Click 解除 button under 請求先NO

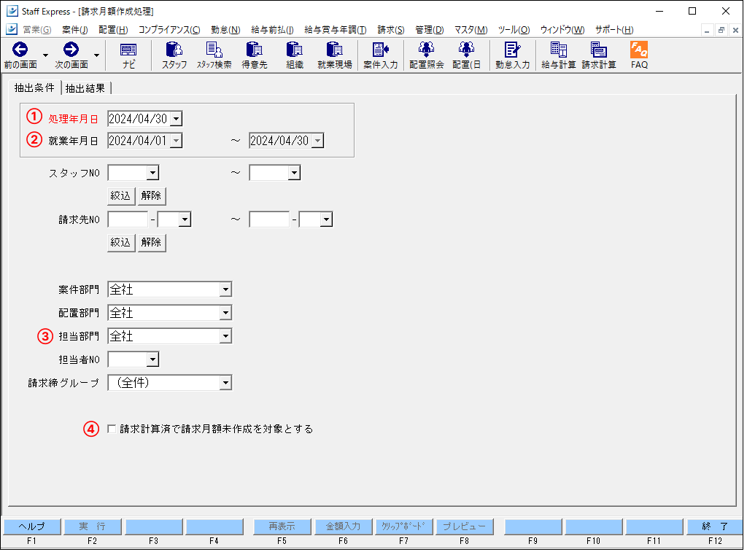(x=152, y=242)
